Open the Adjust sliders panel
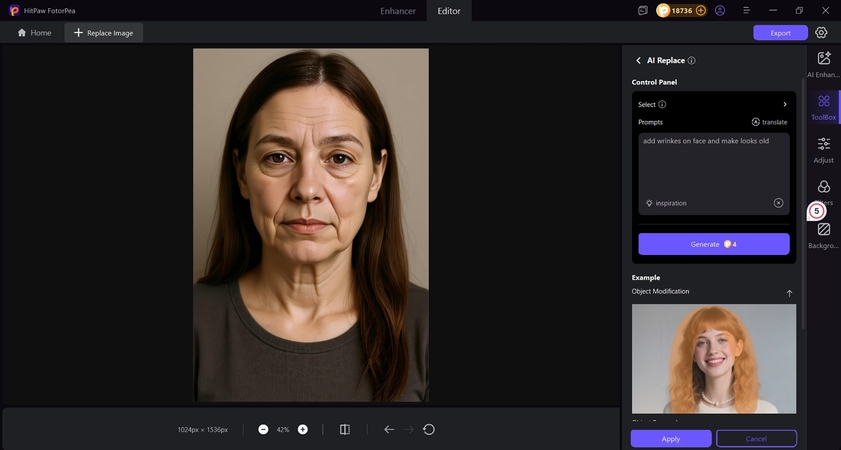The height and width of the screenshot is (450, 841). click(x=823, y=145)
